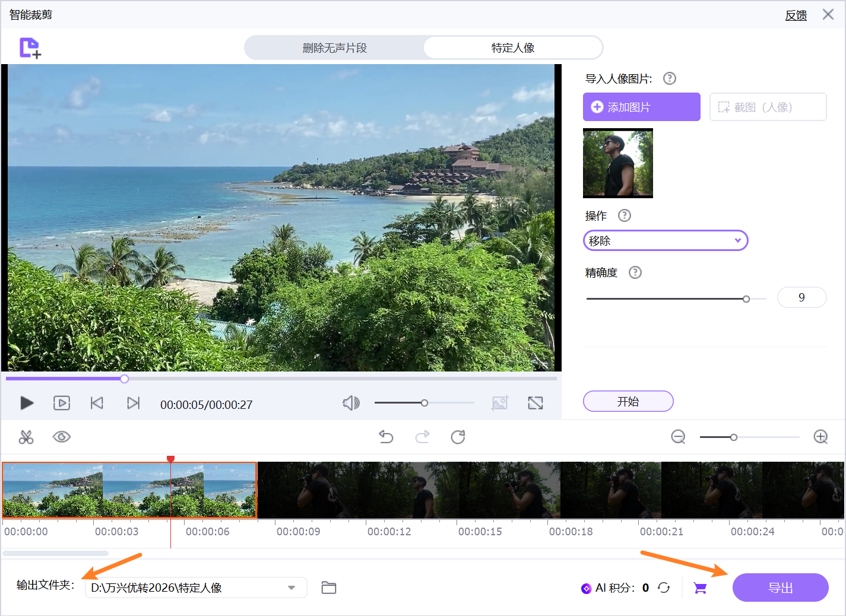Enter fullscreen preview mode
This screenshot has width=846, height=616.
[x=535, y=403]
